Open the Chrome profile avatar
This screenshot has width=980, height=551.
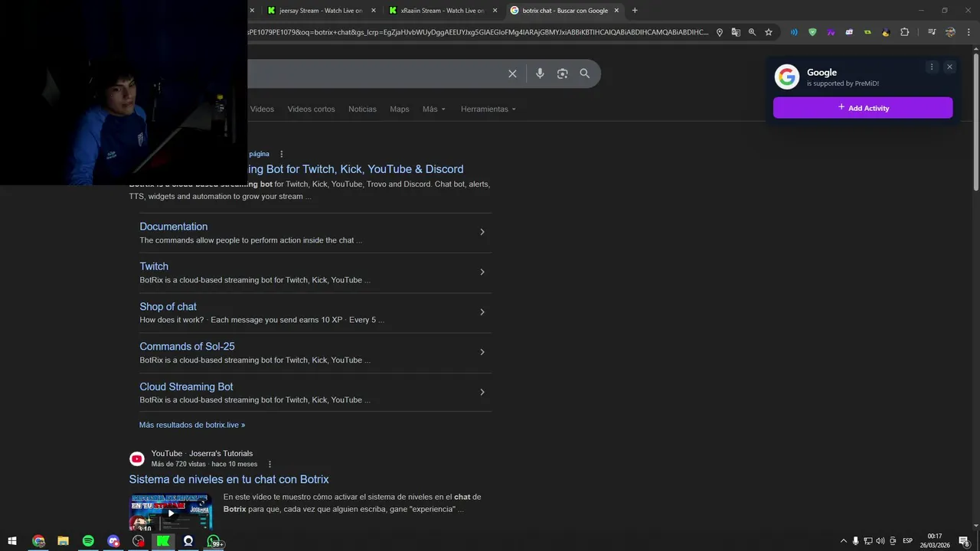(x=950, y=32)
